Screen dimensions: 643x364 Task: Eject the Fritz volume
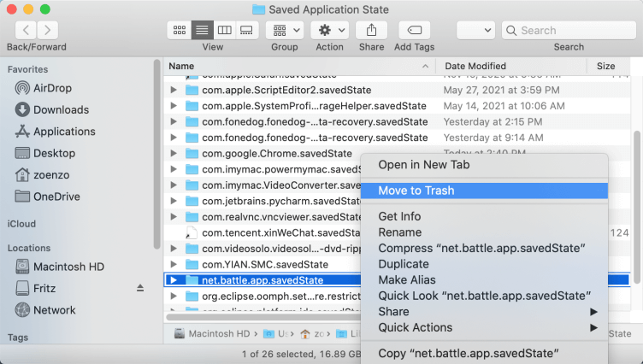click(140, 289)
